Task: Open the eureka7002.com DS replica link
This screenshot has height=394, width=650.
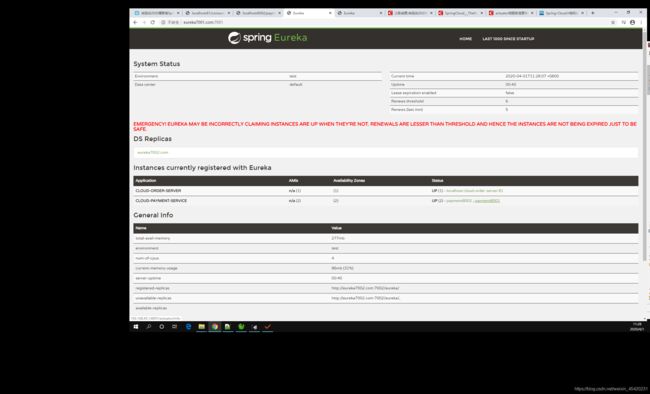Action: [153, 153]
